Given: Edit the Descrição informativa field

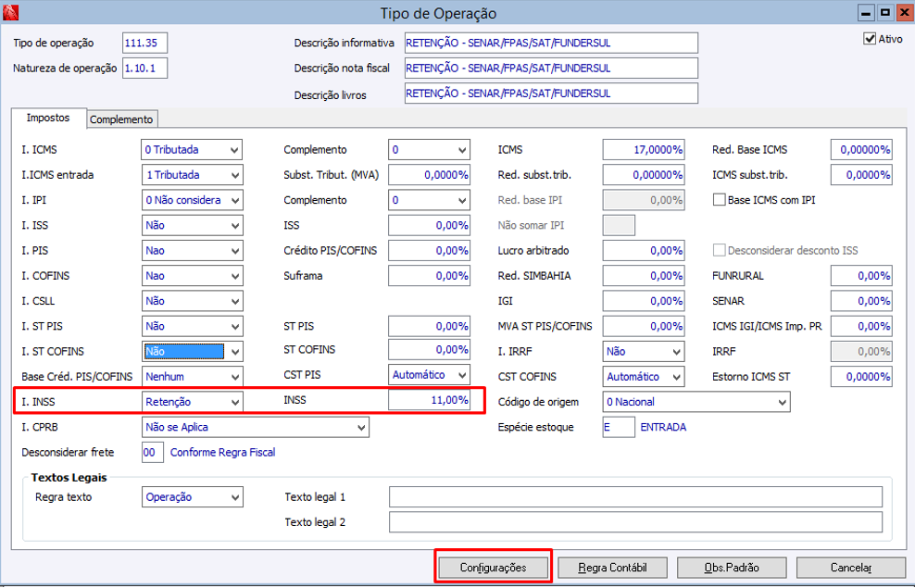Looking at the screenshot, I should (x=551, y=44).
